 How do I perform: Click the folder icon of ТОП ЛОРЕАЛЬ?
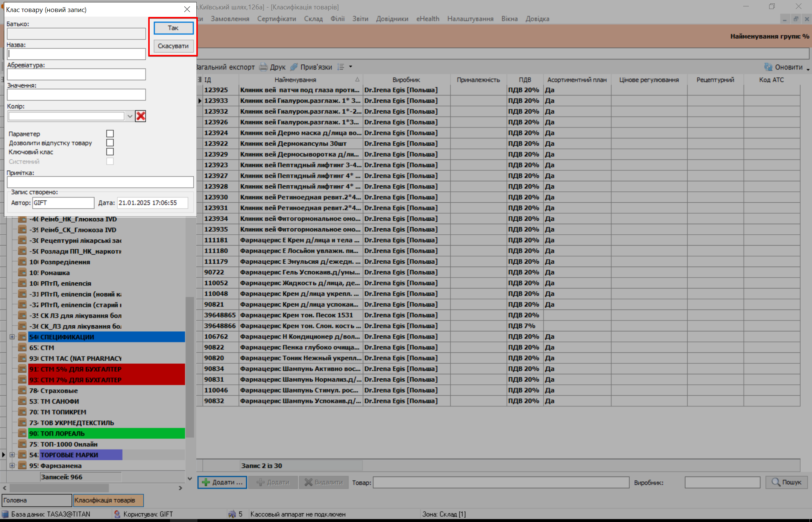(23, 433)
